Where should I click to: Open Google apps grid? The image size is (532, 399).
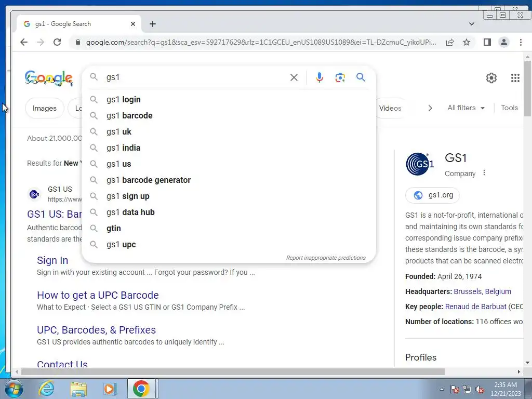tap(515, 78)
